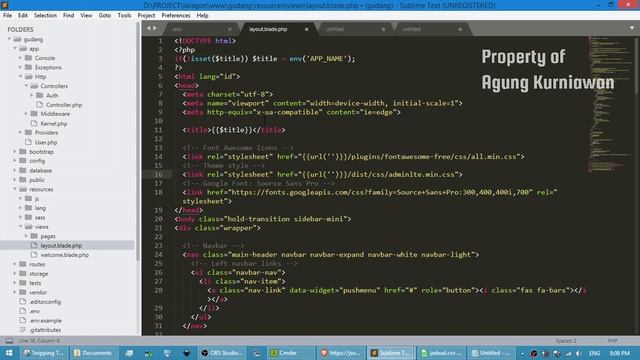Open jadwal.csv taskbar item
Screen dimensions: 640x360
point(441,353)
